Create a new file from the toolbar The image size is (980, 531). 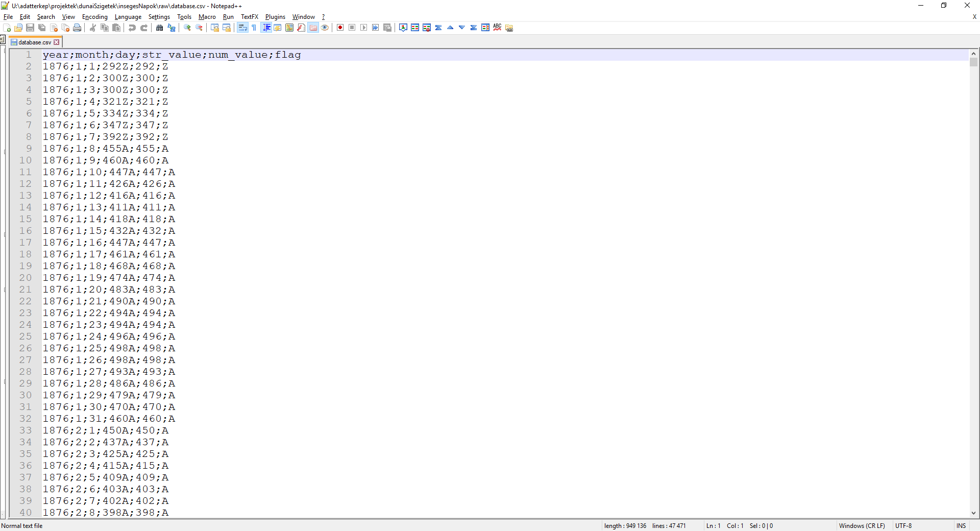point(7,28)
